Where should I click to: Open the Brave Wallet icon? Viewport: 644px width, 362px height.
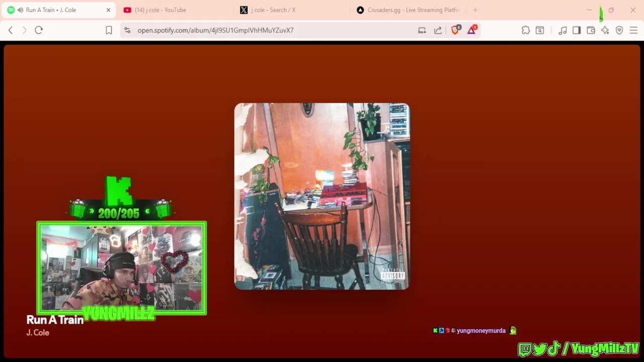(x=591, y=30)
